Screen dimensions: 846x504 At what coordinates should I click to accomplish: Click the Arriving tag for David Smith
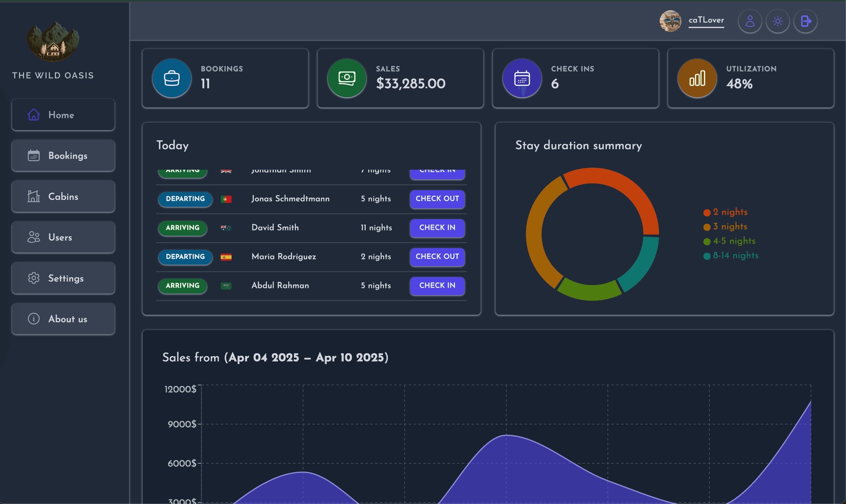tap(183, 228)
